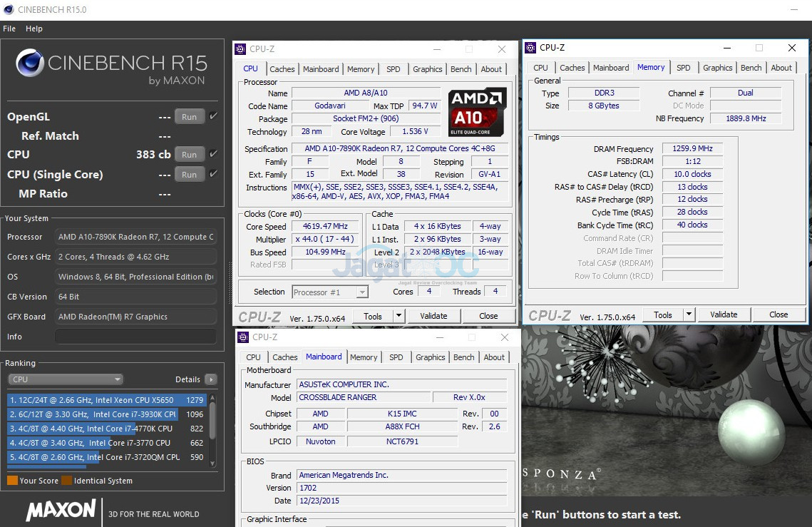Open the Processor #1 selection dropdown
The image size is (812, 527).
coord(330,292)
